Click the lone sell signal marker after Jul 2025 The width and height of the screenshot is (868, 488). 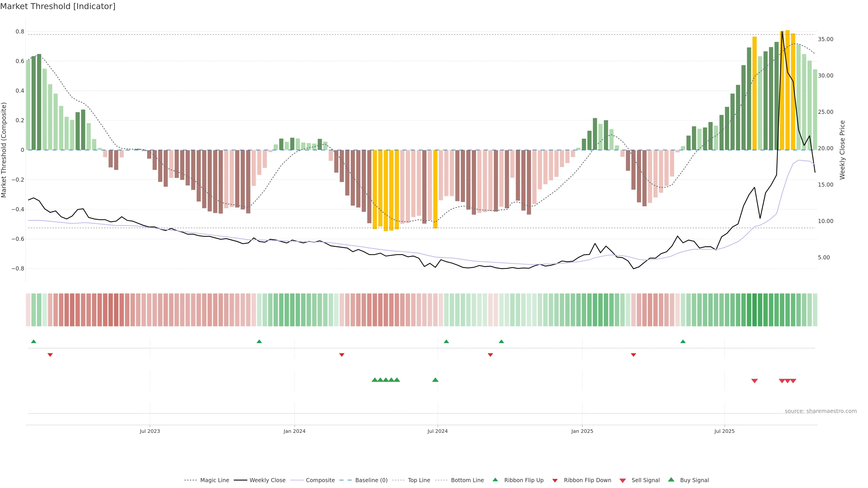pyautogui.click(x=755, y=381)
